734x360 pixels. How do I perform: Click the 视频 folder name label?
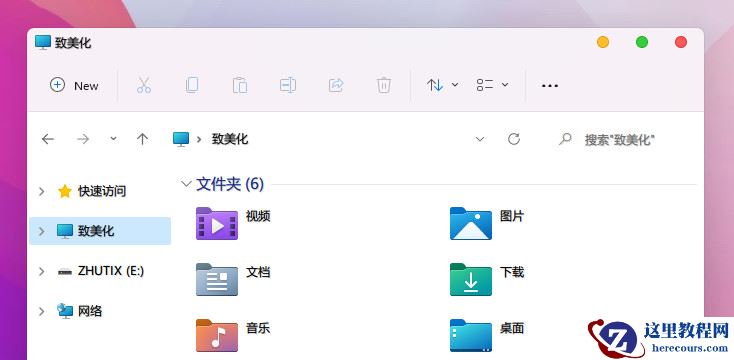[258, 216]
